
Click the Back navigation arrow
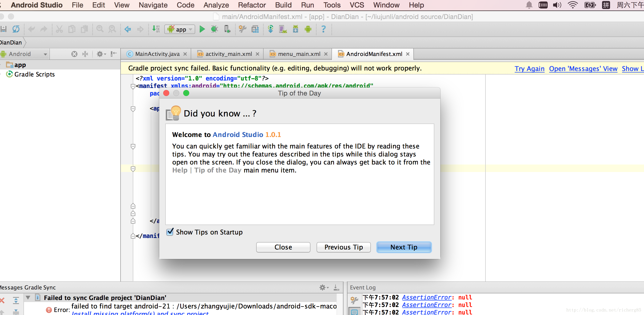pos(128,29)
